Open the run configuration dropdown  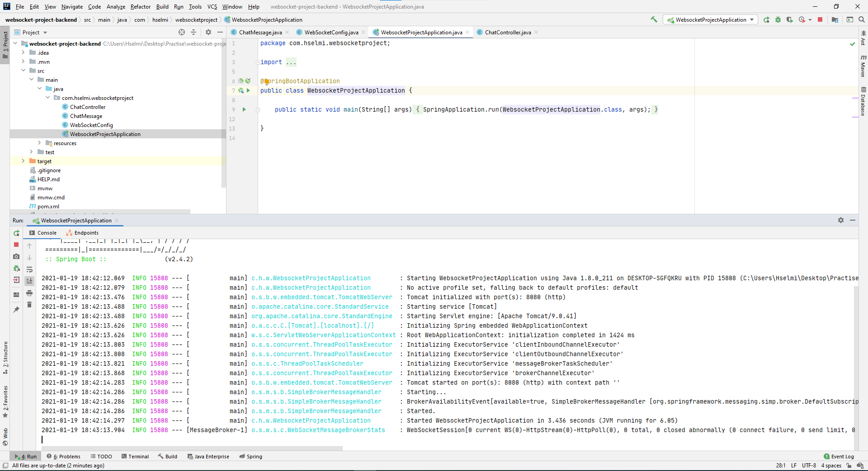(710, 19)
